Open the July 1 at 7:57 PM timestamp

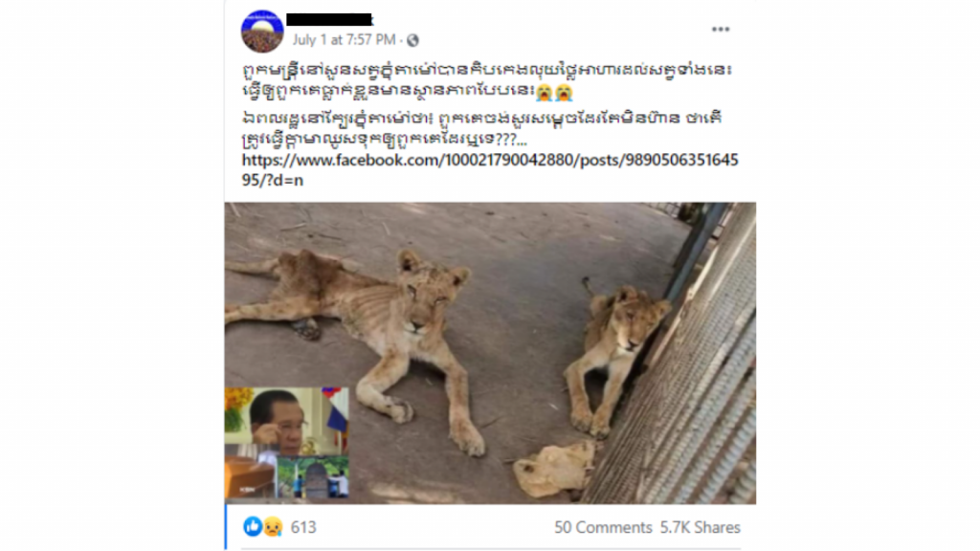pyautogui.click(x=344, y=40)
